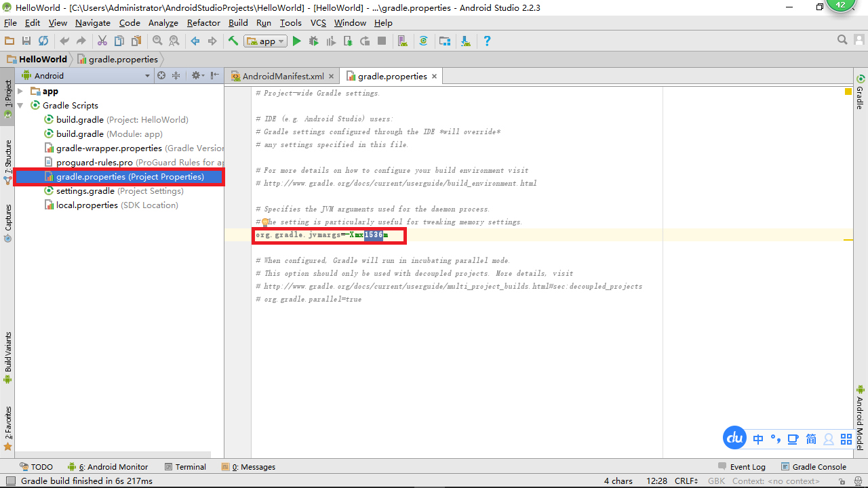Screen dimensions: 868x488
Task: Close the gradle.properties editor tab
Action: (434, 77)
